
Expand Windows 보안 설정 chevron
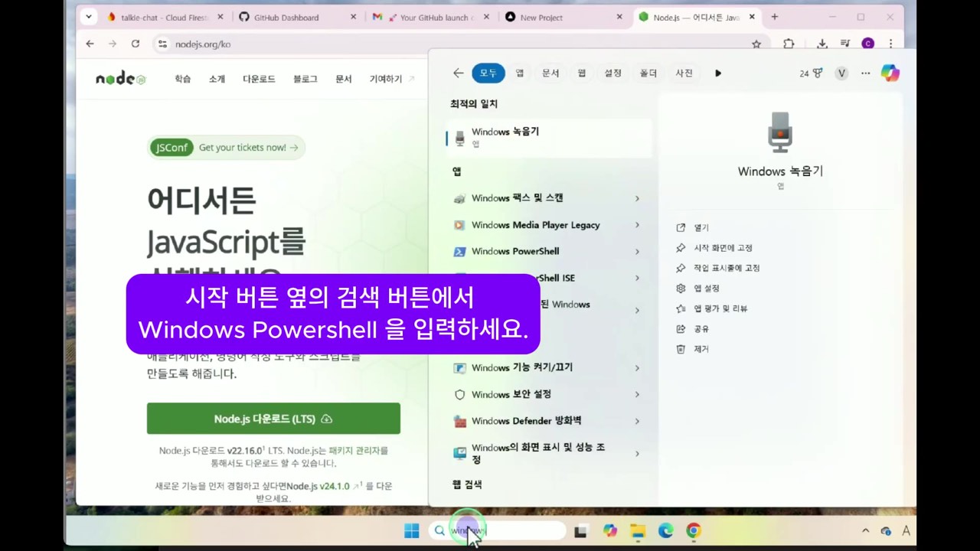637,395
